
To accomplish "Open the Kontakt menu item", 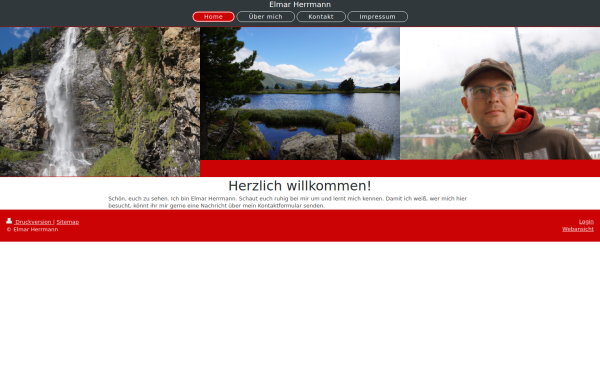I will pyautogui.click(x=321, y=17).
